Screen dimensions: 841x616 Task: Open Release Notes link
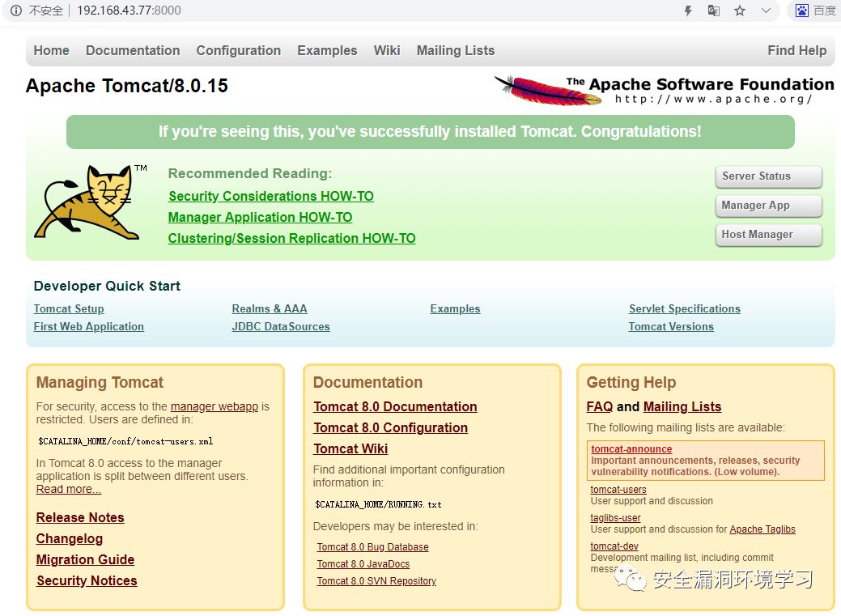pyautogui.click(x=80, y=518)
